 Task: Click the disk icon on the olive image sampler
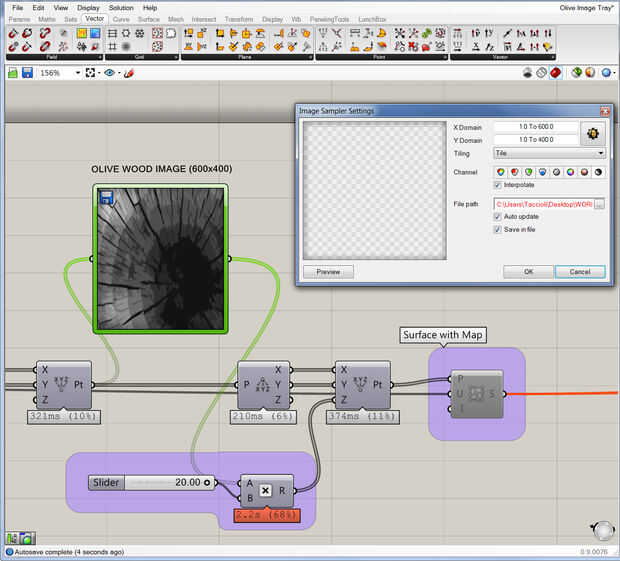[105, 198]
